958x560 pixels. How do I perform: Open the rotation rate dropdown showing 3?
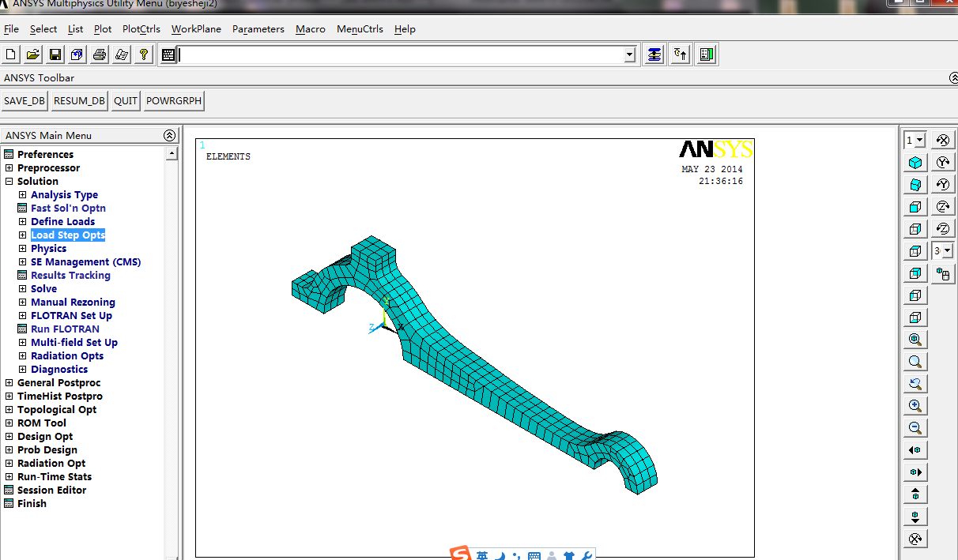point(948,251)
